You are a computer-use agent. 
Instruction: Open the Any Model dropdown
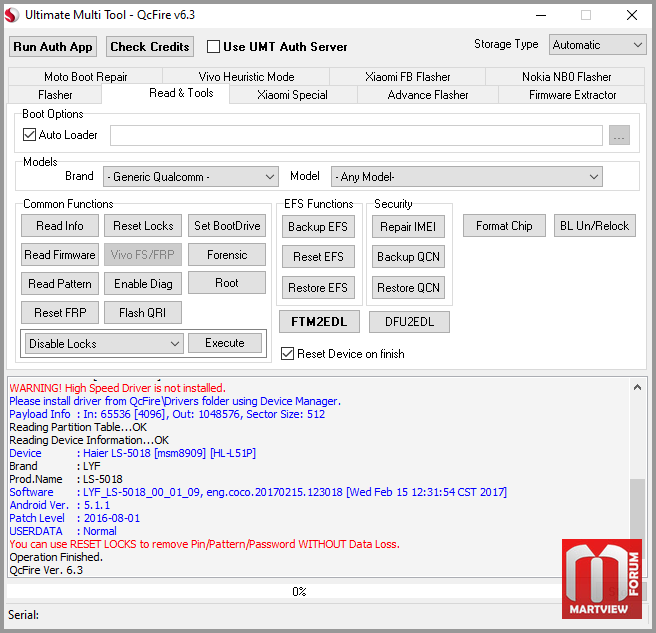[x=466, y=177]
